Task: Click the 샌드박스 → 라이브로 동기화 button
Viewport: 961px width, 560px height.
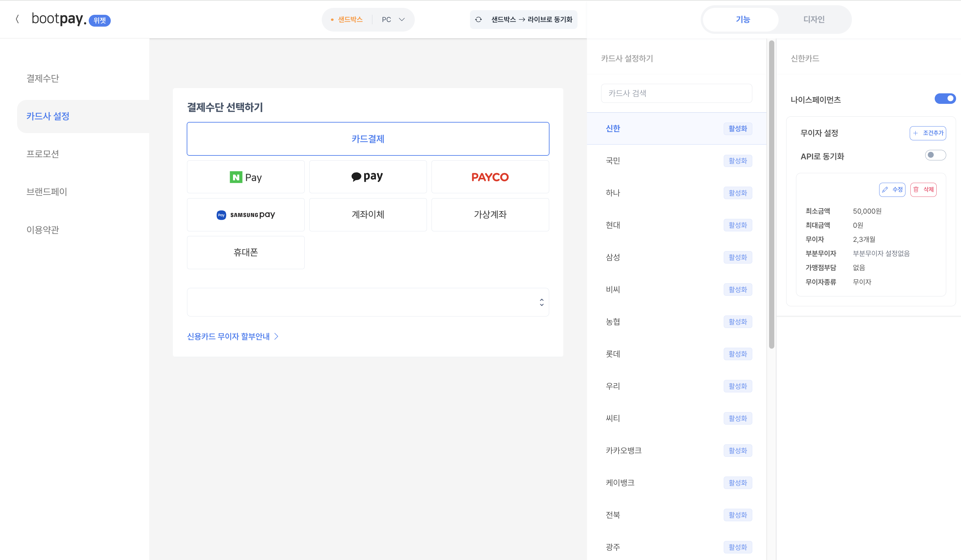Action: click(524, 19)
